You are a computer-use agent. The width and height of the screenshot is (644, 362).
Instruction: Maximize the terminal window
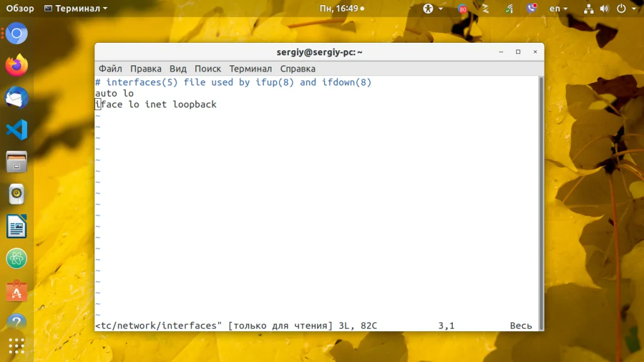click(518, 52)
